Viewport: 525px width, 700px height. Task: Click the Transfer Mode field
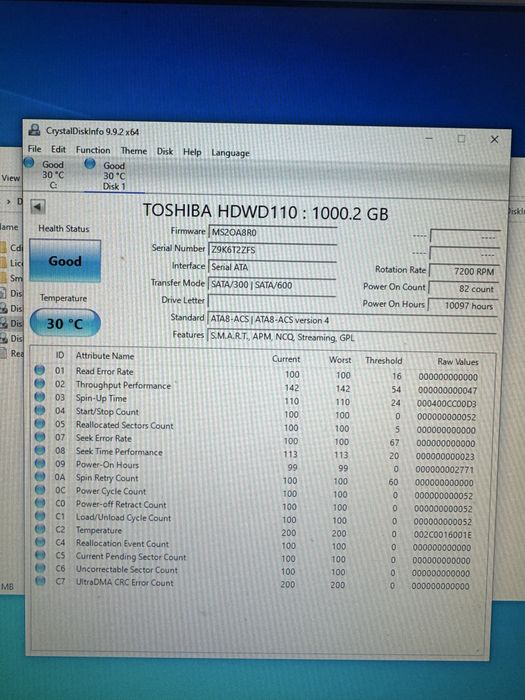pyautogui.click(x=272, y=285)
